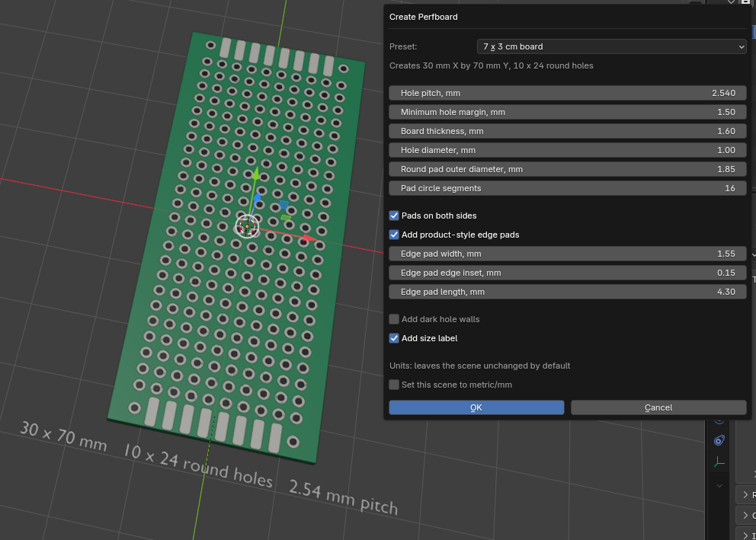Click the Preset label text
This screenshot has height=540, width=756.
point(403,46)
